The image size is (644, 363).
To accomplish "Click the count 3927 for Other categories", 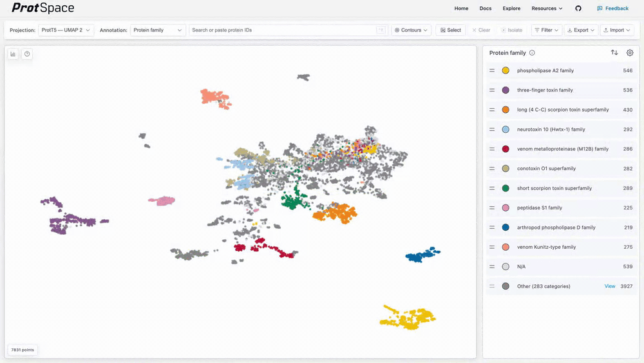I will coord(627,286).
